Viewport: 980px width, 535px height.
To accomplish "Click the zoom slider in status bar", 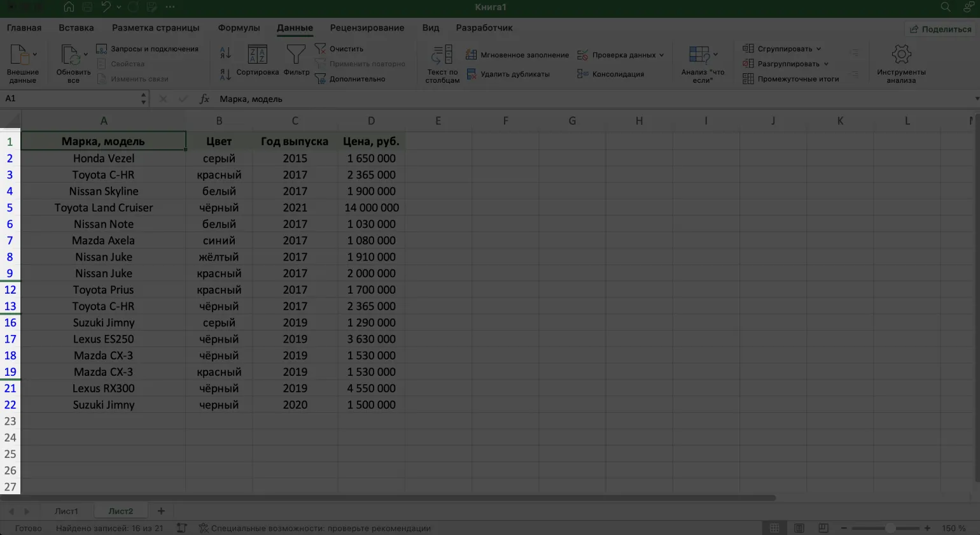I will (x=890, y=528).
